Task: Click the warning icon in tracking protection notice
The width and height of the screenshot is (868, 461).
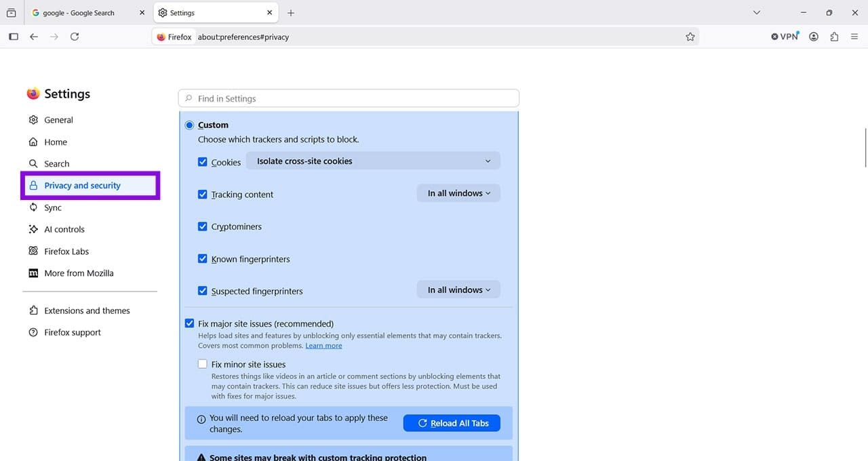Action: click(x=201, y=458)
